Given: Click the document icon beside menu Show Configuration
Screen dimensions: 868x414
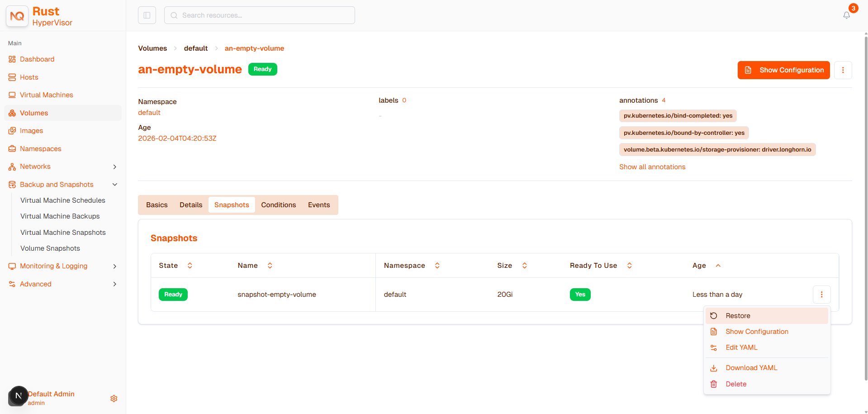Looking at the screenshot, I should point(714,332).
